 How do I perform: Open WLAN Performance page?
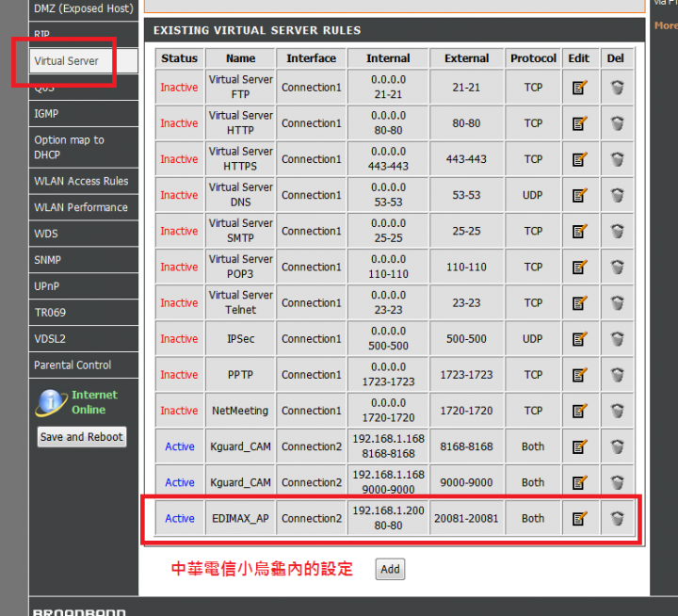pos(84,207)
